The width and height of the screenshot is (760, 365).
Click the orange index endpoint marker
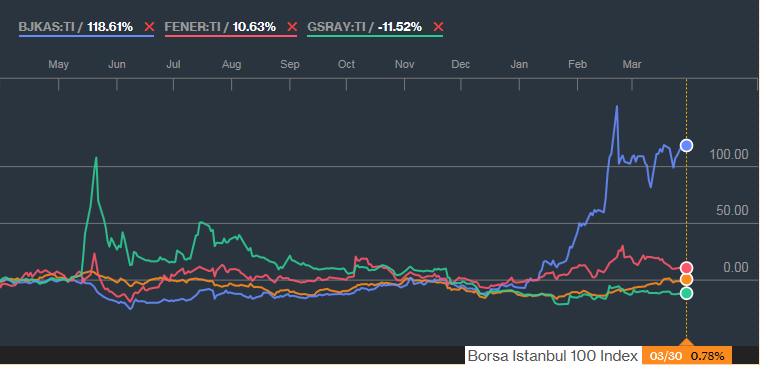(x=686, y=280)
